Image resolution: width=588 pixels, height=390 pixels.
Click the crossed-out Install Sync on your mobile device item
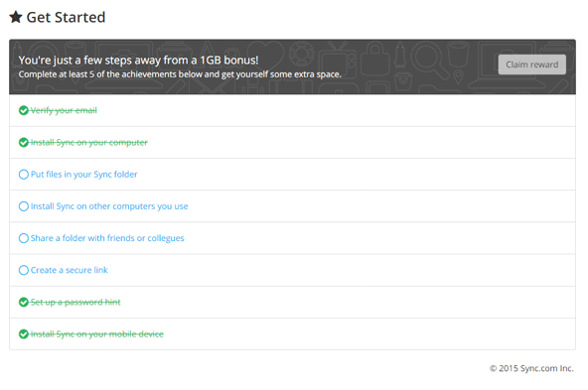(97, 333)
